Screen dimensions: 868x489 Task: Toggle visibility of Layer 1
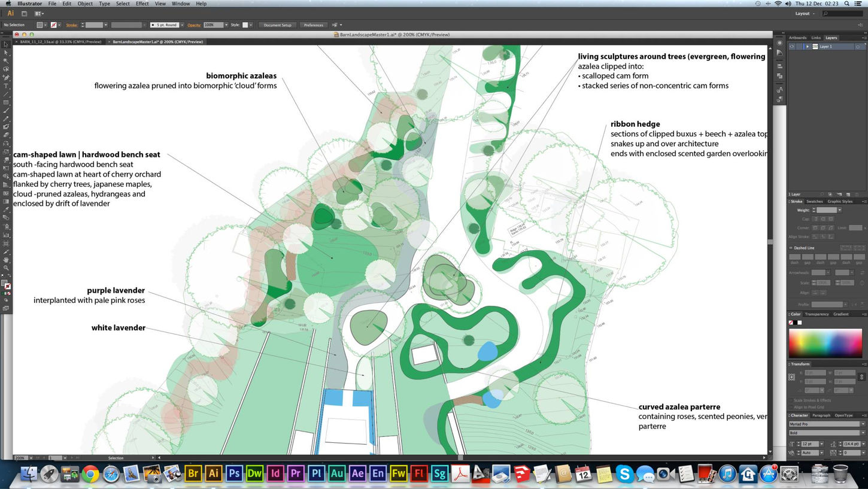click(x=793, y=46)
